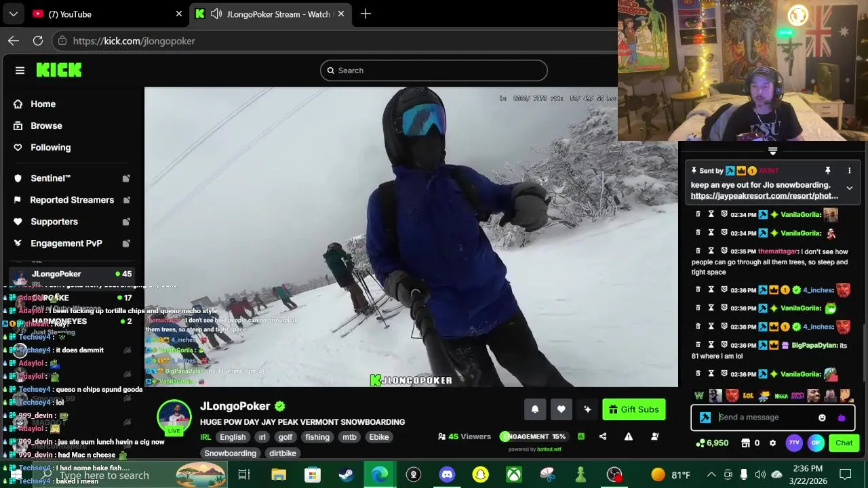This screenshot has width=868, height=488.
Task: Click the English tag
Action: (x=233, y=437)
